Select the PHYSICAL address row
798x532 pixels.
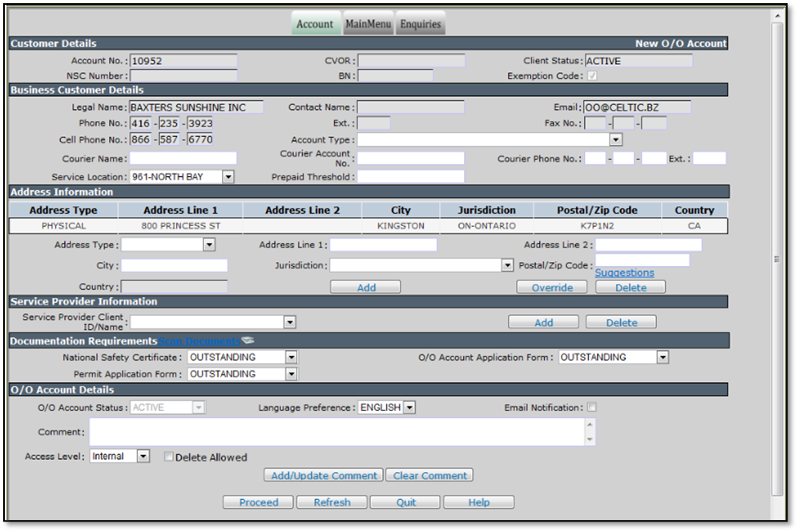point(369,226)
